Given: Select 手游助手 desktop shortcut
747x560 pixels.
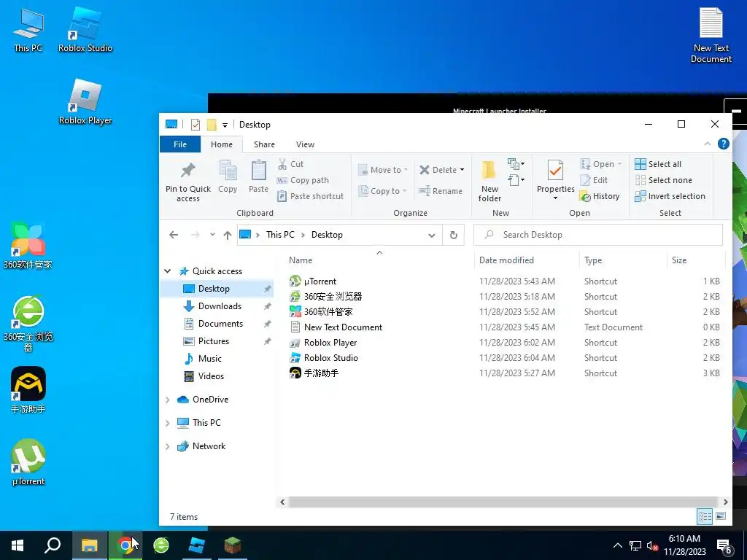Looking at the screenshot, I should 28,390.
